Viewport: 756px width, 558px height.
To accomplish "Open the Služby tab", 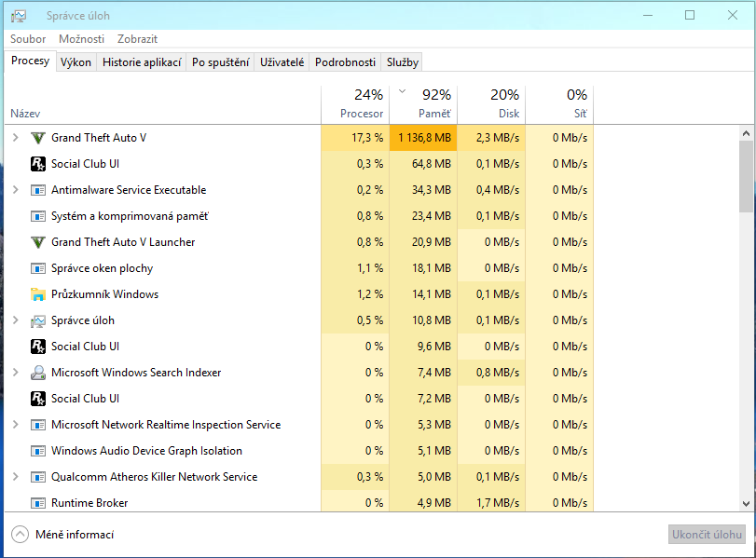I will pos(403,62).
